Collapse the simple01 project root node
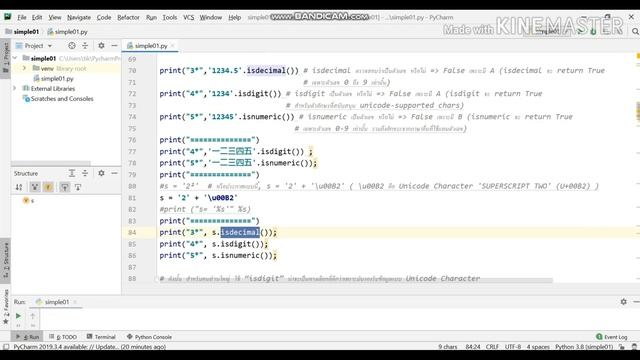 click(x=15, y=58)
